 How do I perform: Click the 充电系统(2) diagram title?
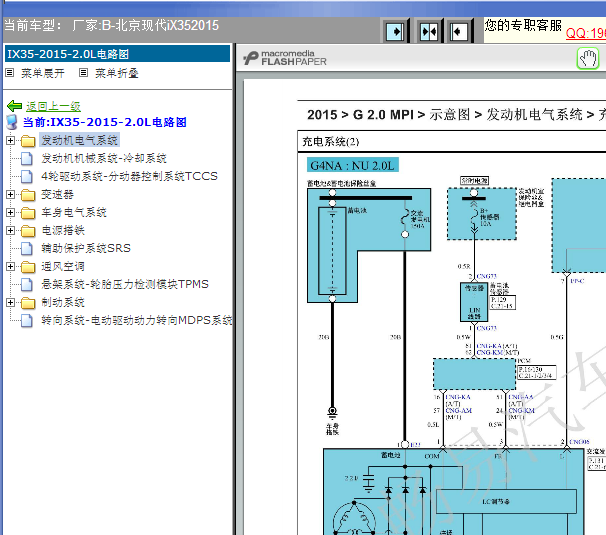pos(330,142)
